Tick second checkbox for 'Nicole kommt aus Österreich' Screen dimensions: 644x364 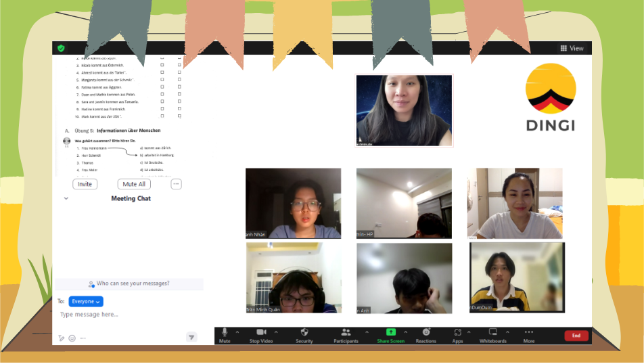[x=179, y=64]
